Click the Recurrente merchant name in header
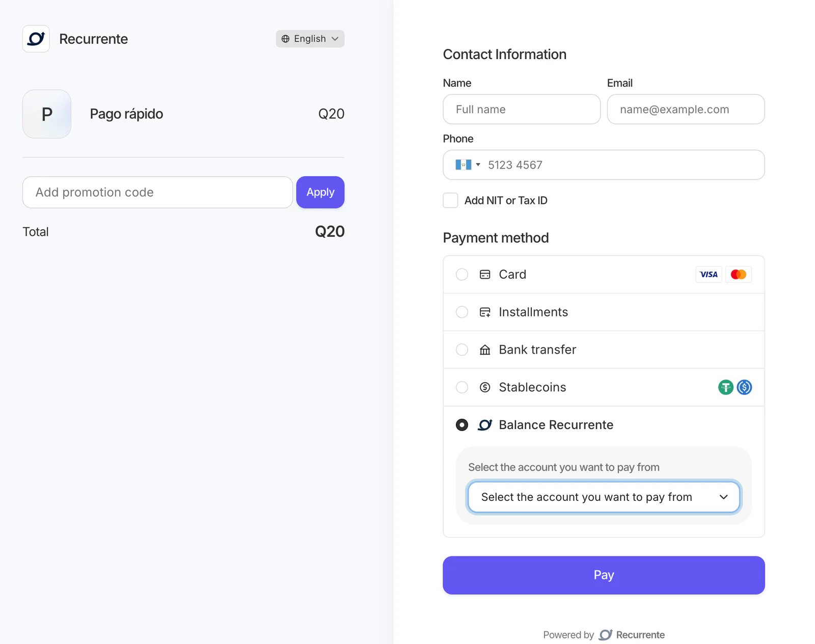Screen dimensions: 815x644 [93, 39]
